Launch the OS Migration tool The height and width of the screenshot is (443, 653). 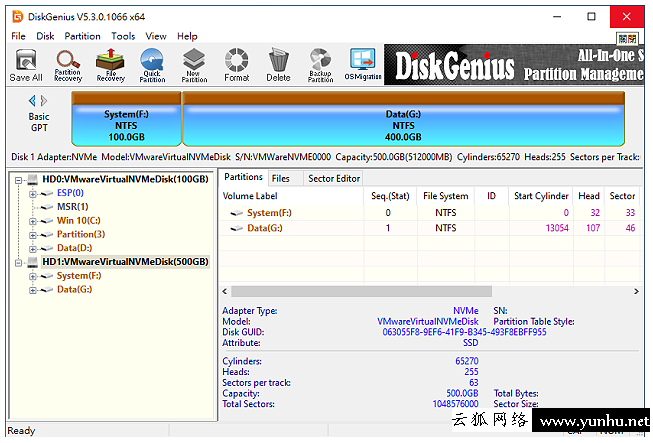click(363, 65)
